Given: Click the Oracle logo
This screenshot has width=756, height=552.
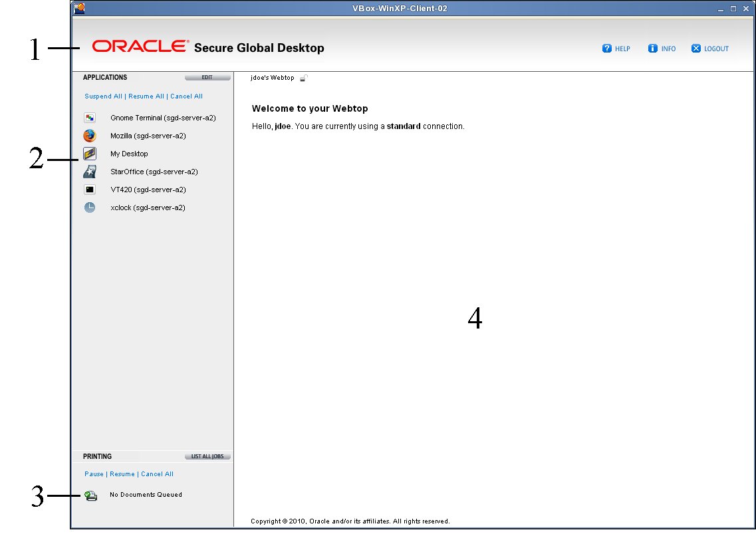Looking at the screenshot, I should [140, 47].
